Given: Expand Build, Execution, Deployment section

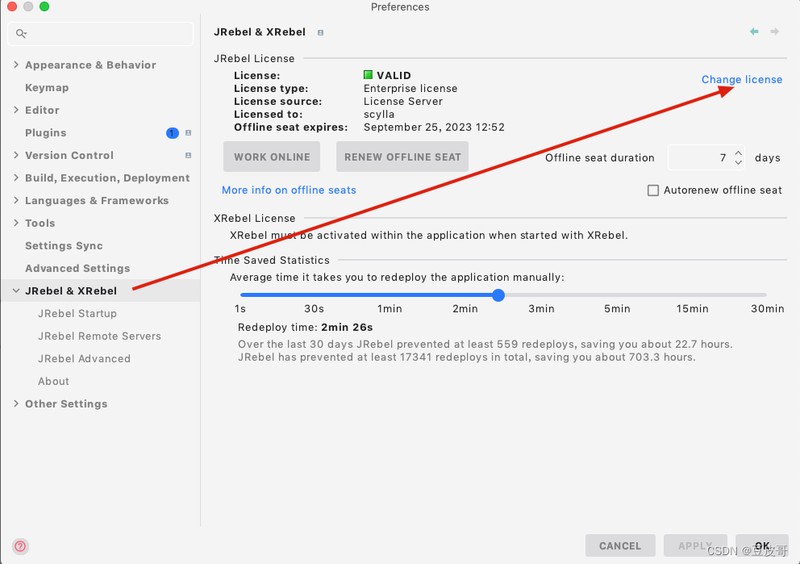Looking at the screenshot, I should point(16,178).
